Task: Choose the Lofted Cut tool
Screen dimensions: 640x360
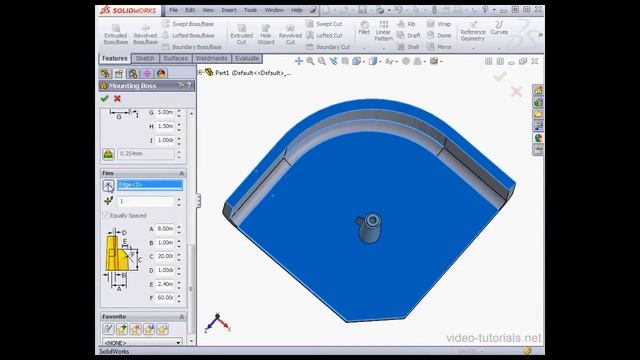Action: (324, 36)
